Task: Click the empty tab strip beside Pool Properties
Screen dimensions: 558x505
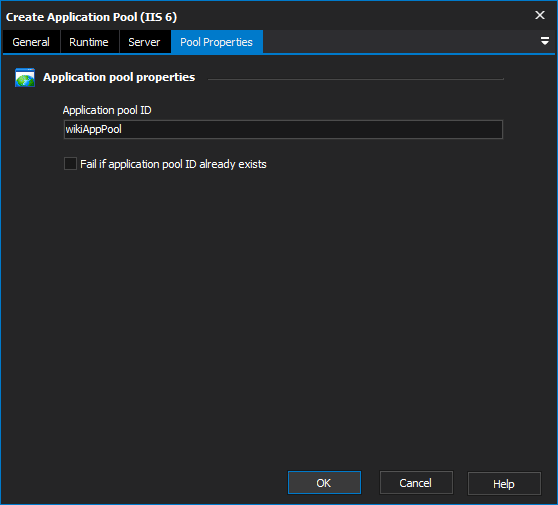Action: 400,42
